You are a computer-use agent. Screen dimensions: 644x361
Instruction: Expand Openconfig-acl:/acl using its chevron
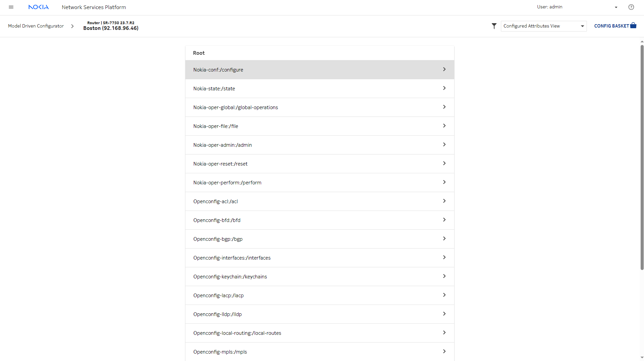pos(444,201)
